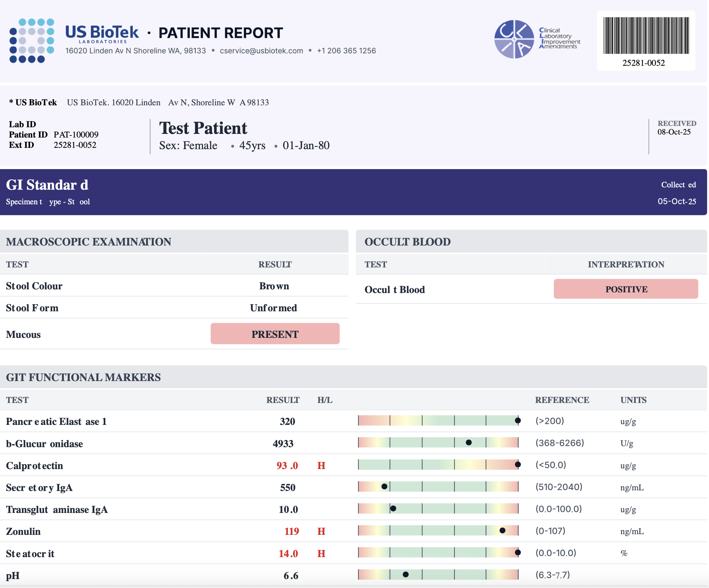This screenshot has height=588, width=709.
Task: Click the Zonulin result 119
Action: coord(292,531)
